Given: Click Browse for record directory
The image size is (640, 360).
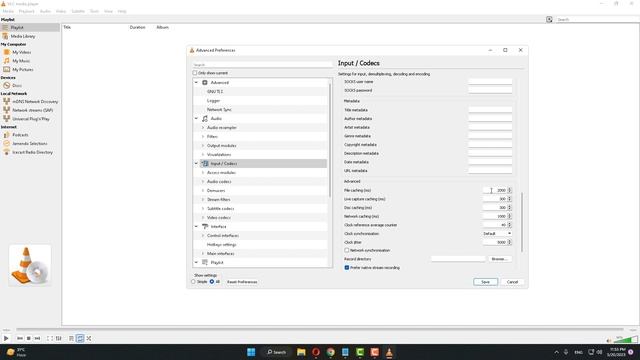Looking at the screenshot, I should tap(500, 259).
